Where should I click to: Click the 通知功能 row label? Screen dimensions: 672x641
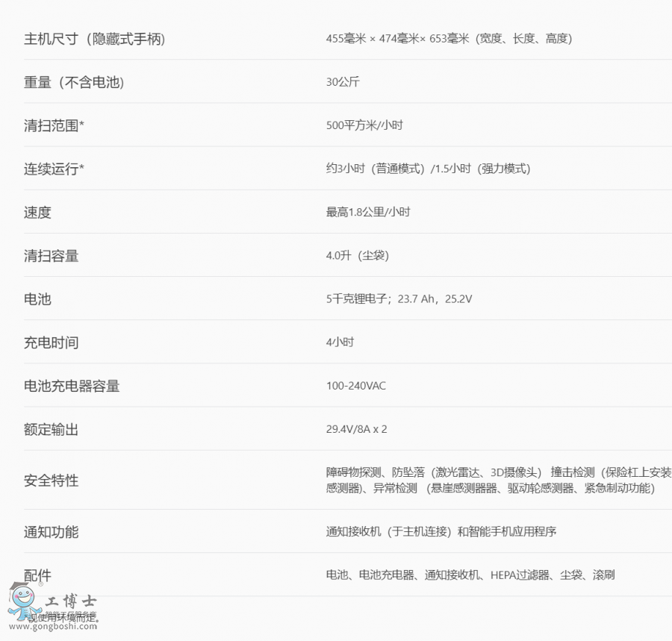pyautogui.click(x=51, y=532)
